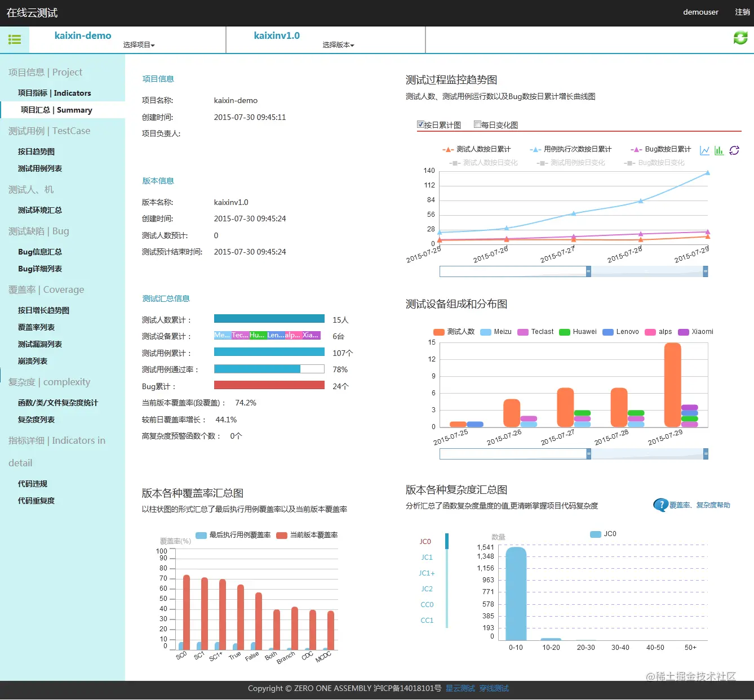754x700 pixels.
Task: Click the blue question mark help icon
Action: 660,505
